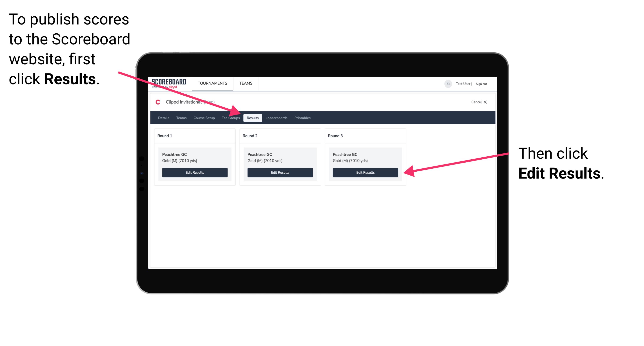
Task: Click the Clippd C logo icon
Action: click(x=157, y=102)
